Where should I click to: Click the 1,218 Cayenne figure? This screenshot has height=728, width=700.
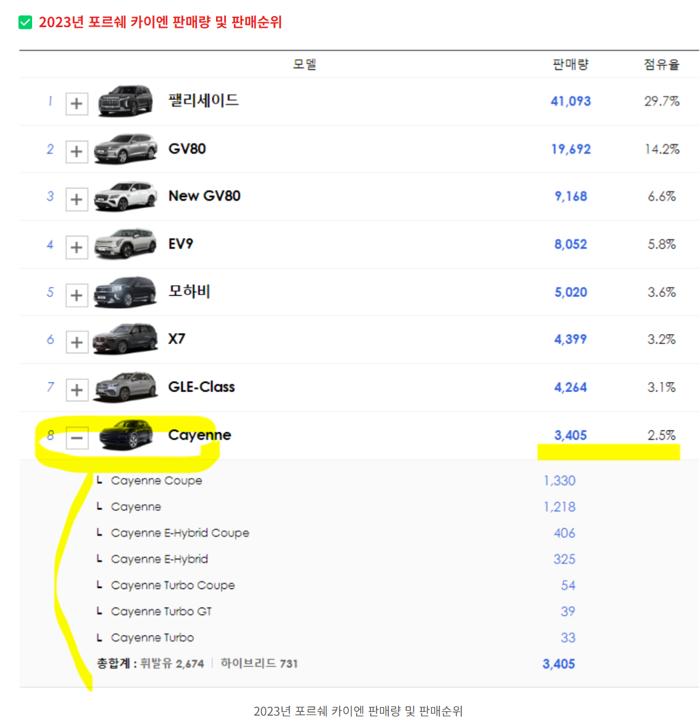click(559, 506)
